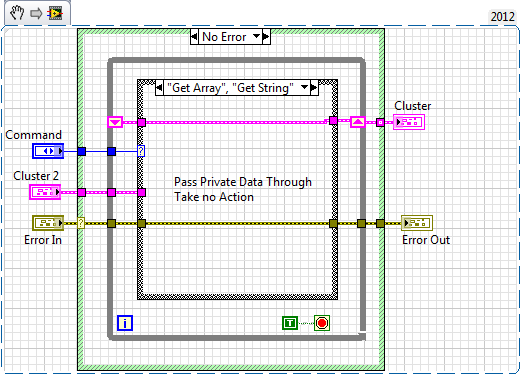Go to next case after No Error
This screenshot has height=375, width=521.
(x=266, y=36)
